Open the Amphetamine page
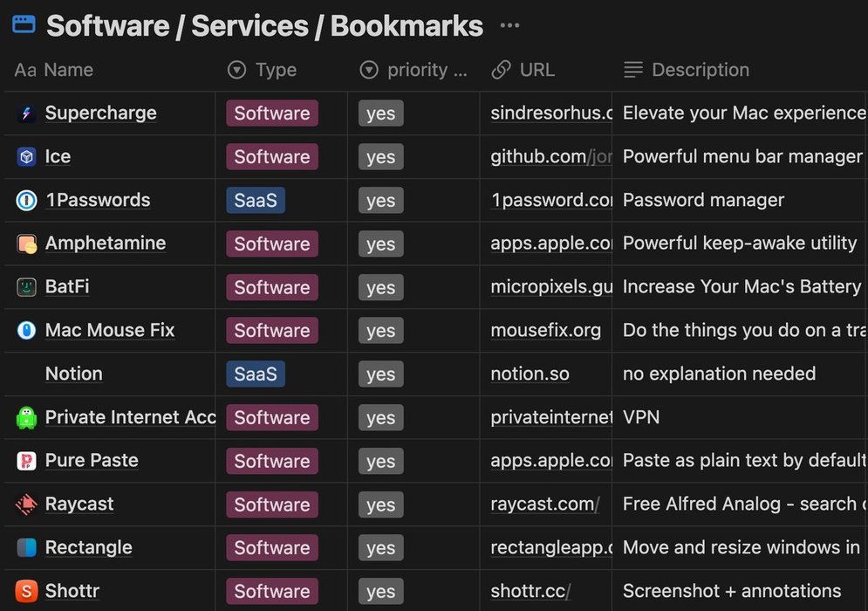This screenshot has height=611, width=868. point(106,244)
